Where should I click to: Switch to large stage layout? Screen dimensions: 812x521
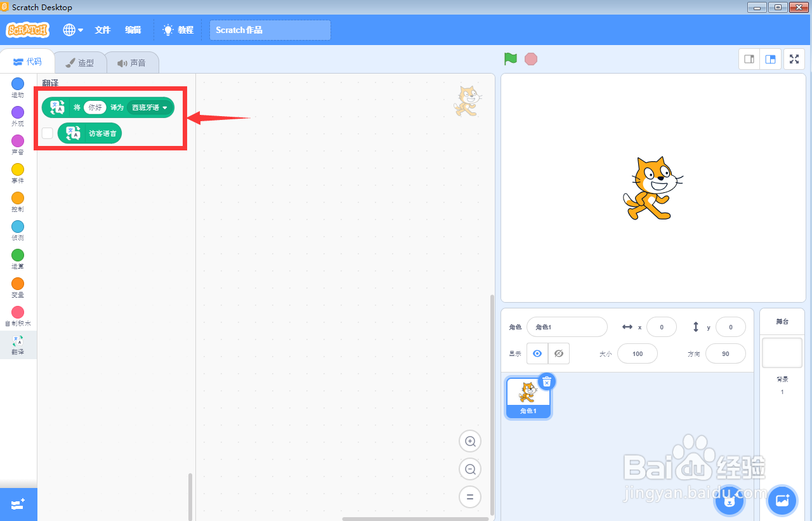click(x=770, y=59)
